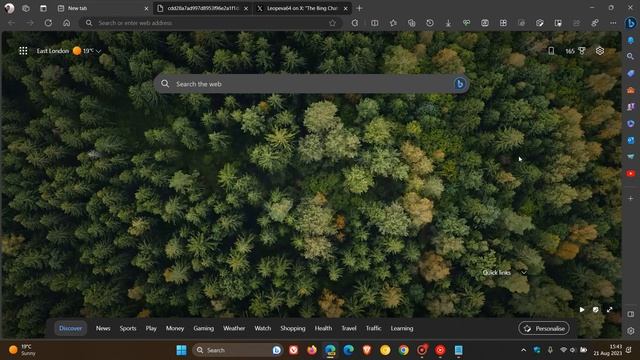Viewport: 640px width, 360px height.
Task: Open sidebar settings gear at bottom
Action: (631, 331)
